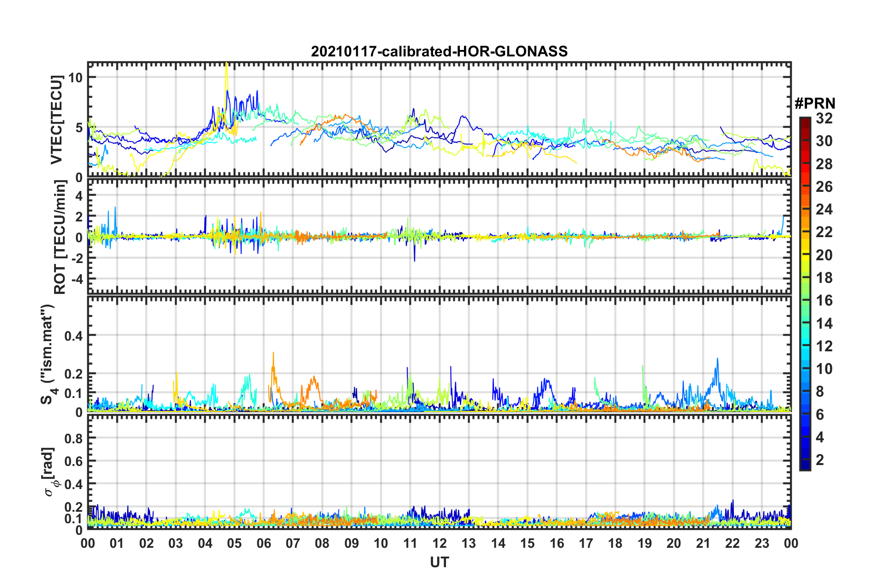Select the "09" hour tick on UT axis

pos(352,543)
